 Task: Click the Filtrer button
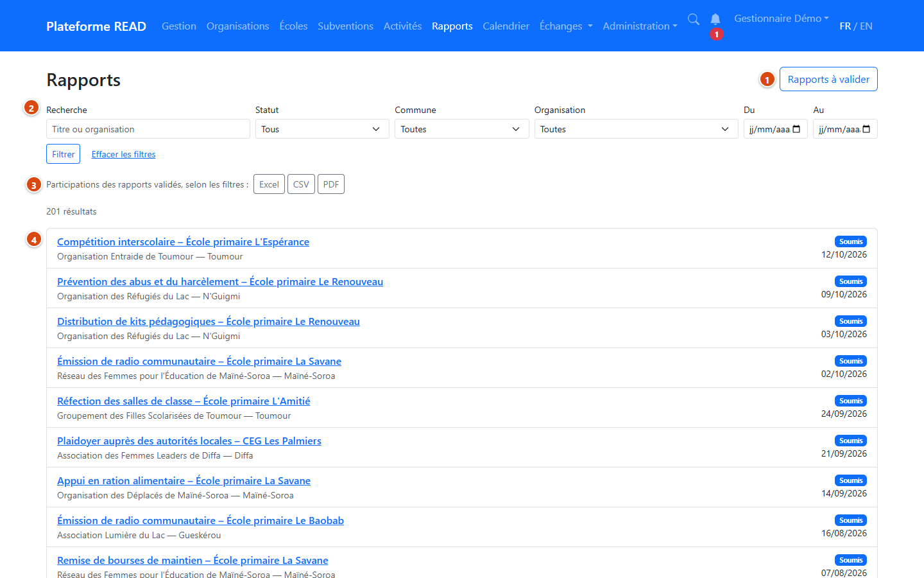coord(63,154)
